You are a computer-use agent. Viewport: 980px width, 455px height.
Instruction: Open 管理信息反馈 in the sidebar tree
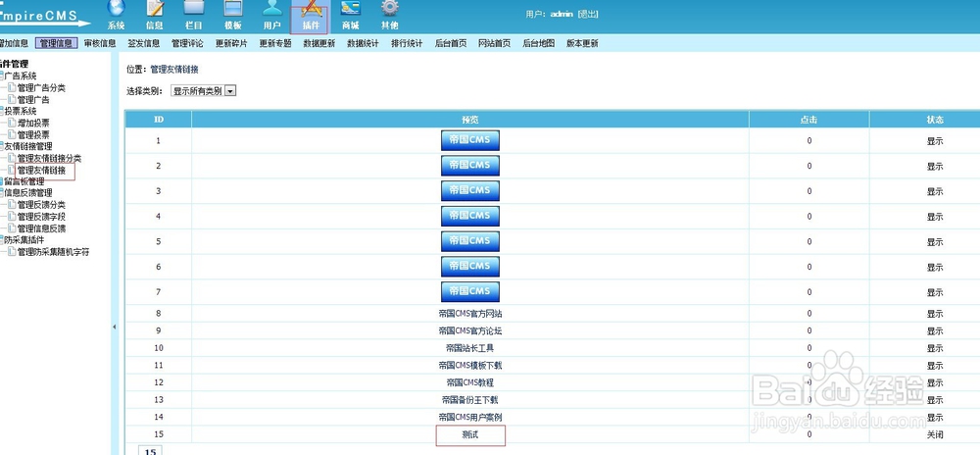[41, 228]
